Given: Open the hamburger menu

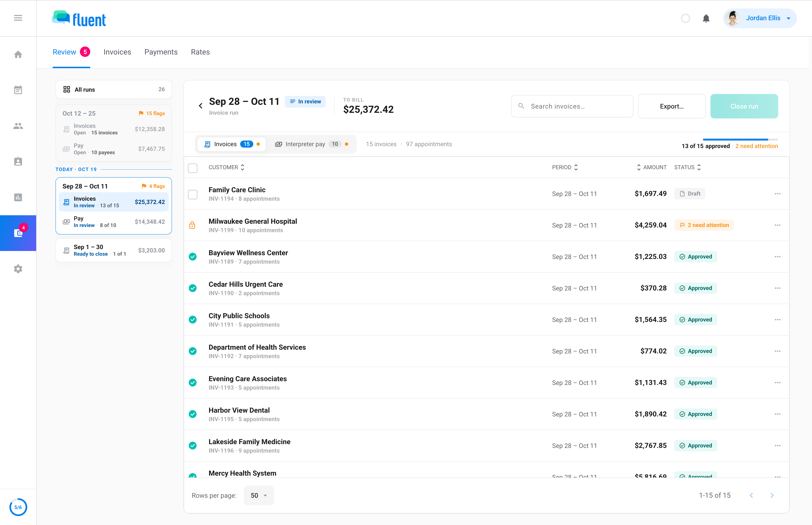Looking at the screenshot, I should click(18, 18).
